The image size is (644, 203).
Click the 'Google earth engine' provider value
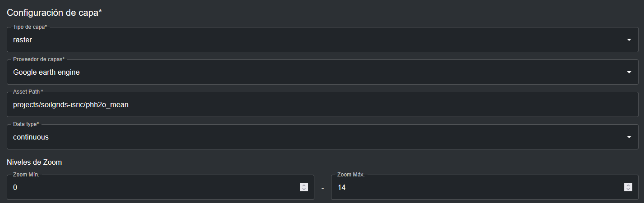pos(46,72)
